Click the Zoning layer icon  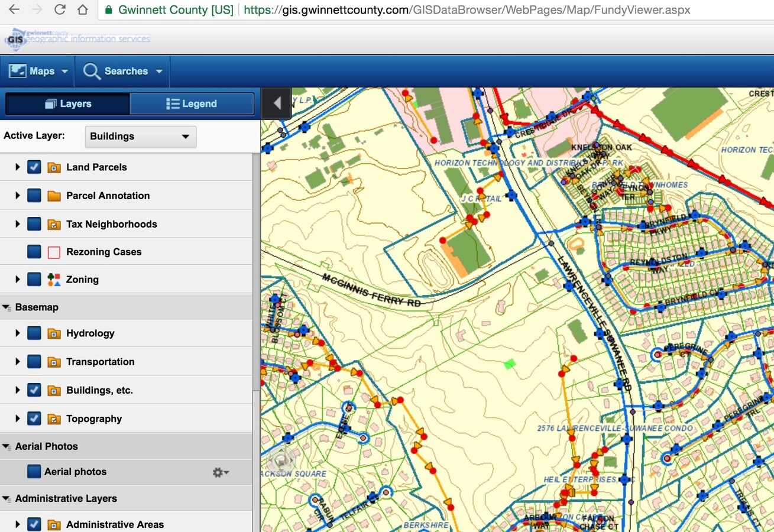pyautogui.click(x=54, y=280)
